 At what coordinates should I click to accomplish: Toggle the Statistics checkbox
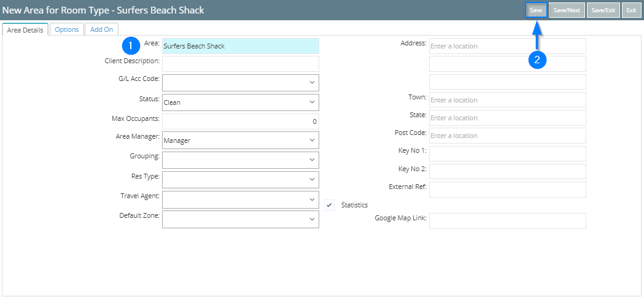click(330, 205)
